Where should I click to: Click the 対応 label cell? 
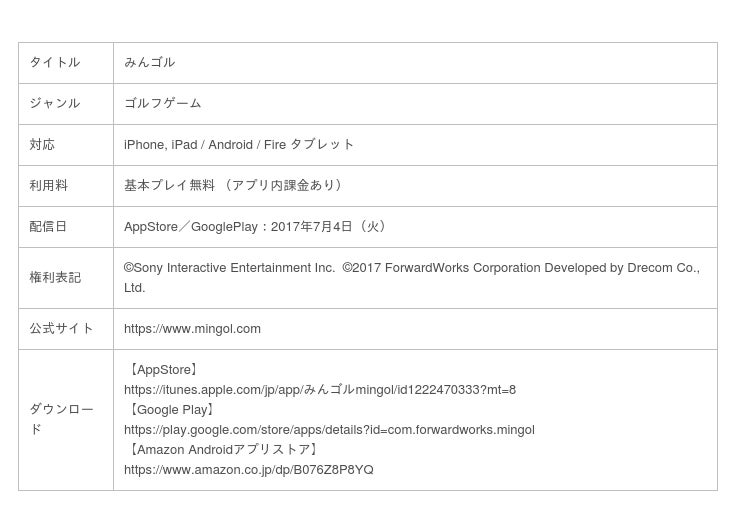pyautogui.click(x=43, y=145)
